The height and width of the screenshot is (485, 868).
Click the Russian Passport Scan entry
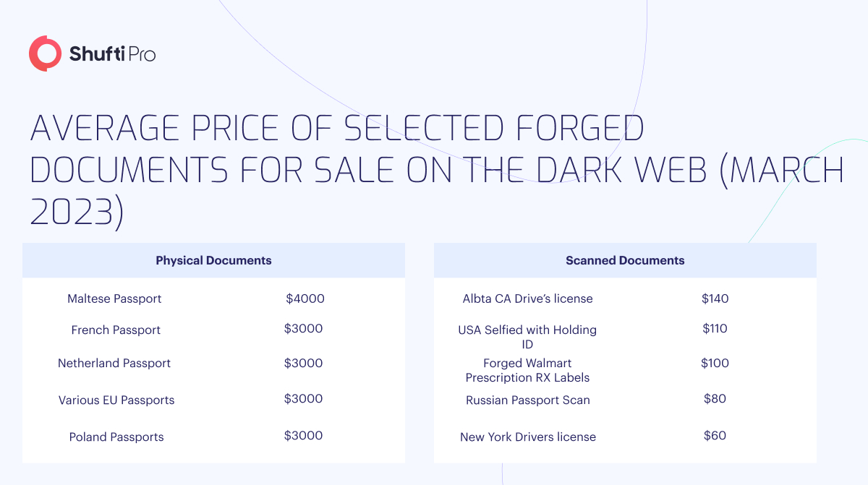click(528, 400)
